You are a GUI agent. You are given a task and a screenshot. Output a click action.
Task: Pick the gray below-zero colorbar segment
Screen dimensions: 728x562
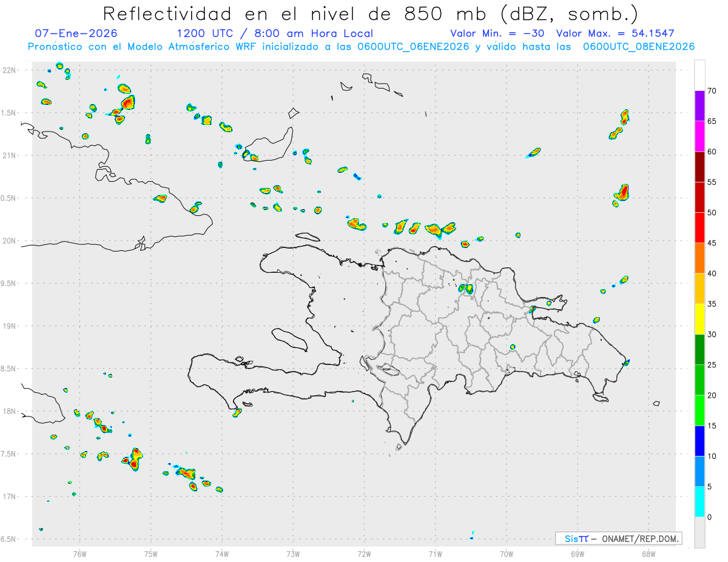click(699, 533)
